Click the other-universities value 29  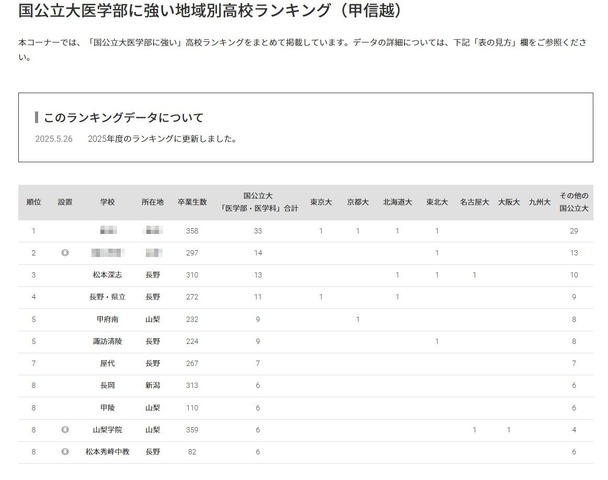[x=574, y=231]
